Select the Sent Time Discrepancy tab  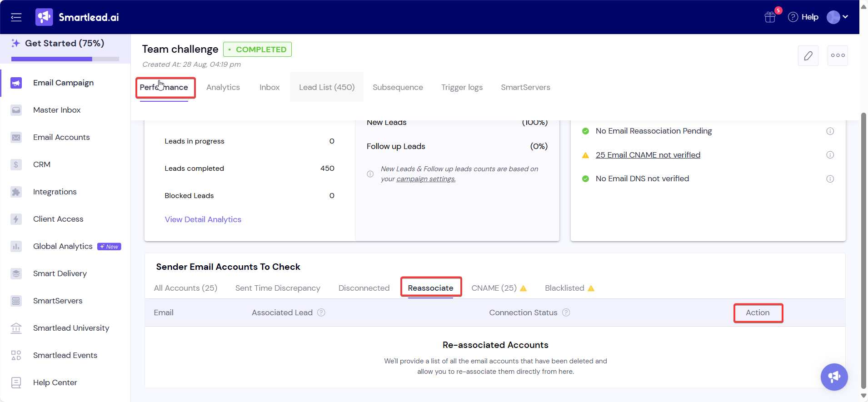(x=278, y=288)
